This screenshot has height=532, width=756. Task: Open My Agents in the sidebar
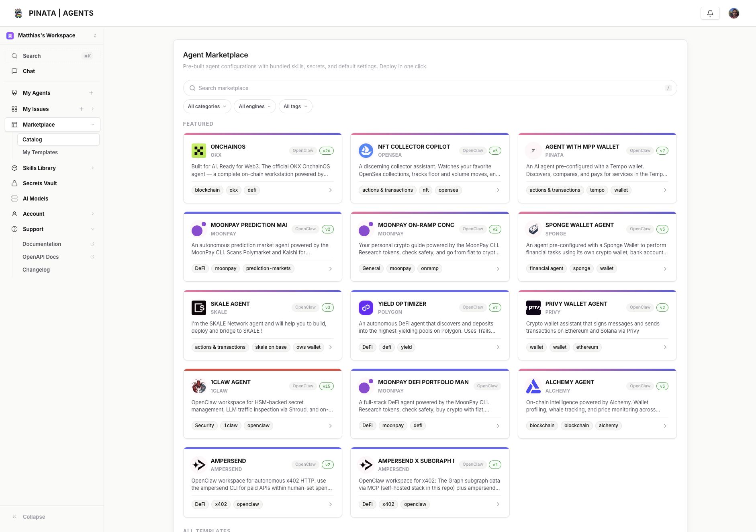(37, 93)
